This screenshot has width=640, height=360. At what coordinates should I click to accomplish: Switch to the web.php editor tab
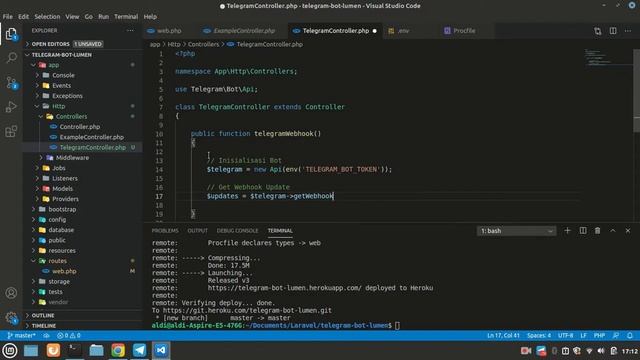point(169,31)
